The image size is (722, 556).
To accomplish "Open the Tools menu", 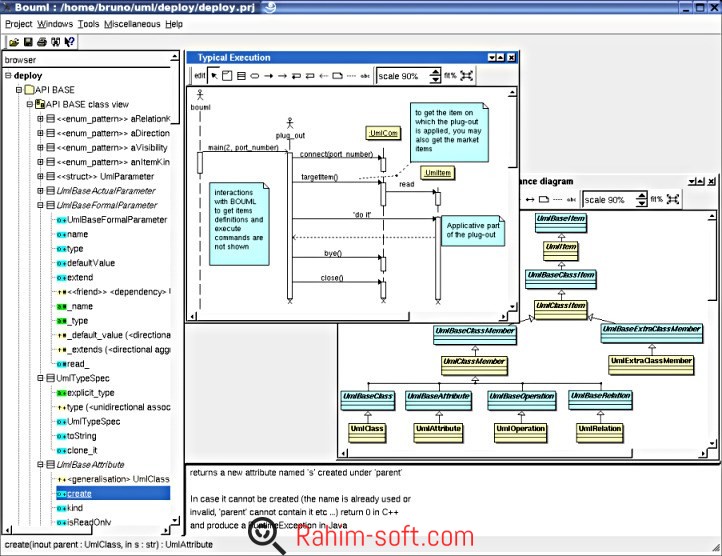I will (x=88, y=24).
